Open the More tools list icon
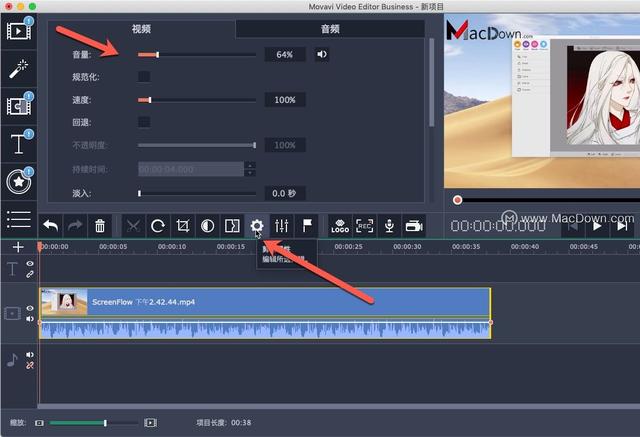This screenshot has height=437, width=640. tap(19, 220)
